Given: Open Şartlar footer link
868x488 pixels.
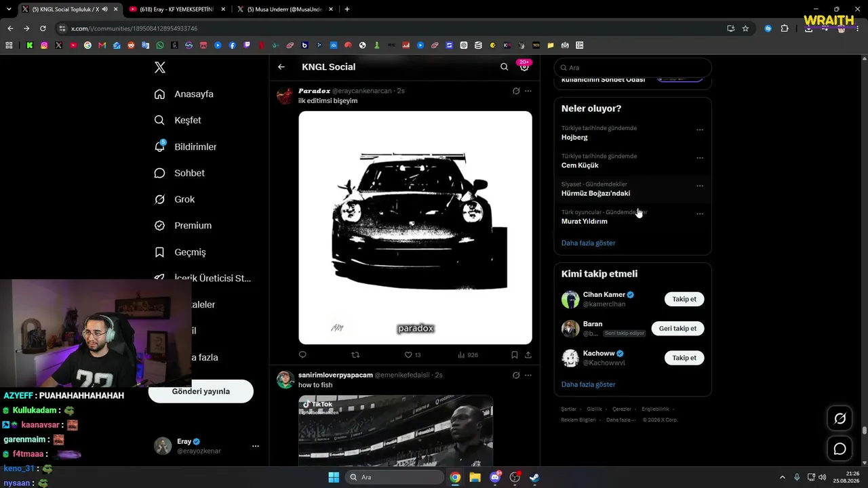Looking at the screenshot, I should click(x=568, y=409).
